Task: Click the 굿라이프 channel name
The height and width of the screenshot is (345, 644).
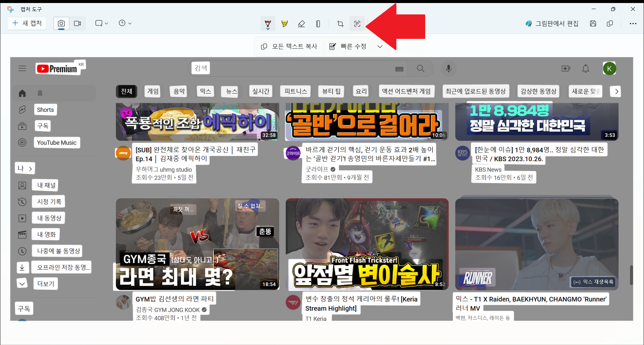Action: click(x=317, y=169)
